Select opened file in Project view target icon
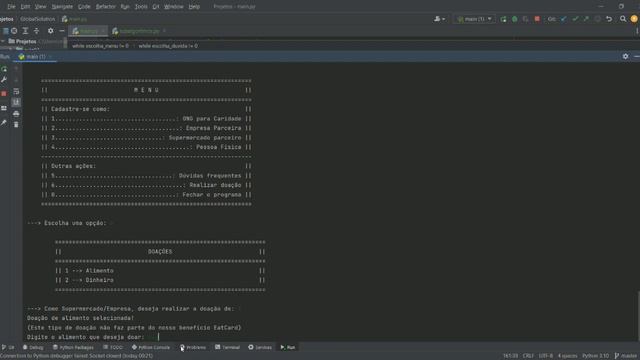This screenshot has height=360, width=640. tap(14, 31)
